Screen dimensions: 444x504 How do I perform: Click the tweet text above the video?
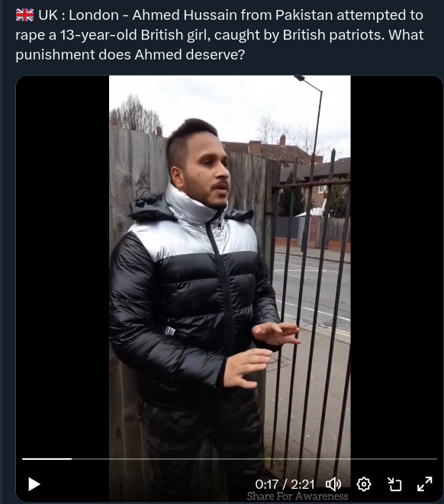(x=219, y=35)
